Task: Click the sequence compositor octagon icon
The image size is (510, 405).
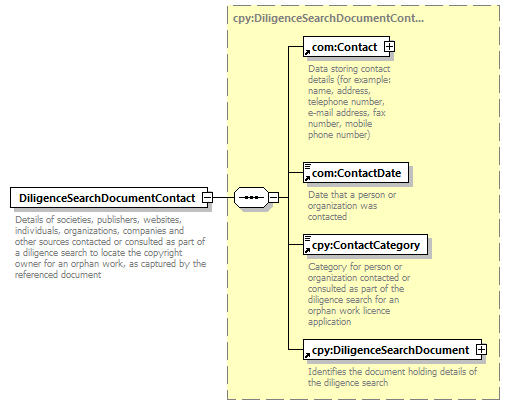Action: tap(251, 197)
